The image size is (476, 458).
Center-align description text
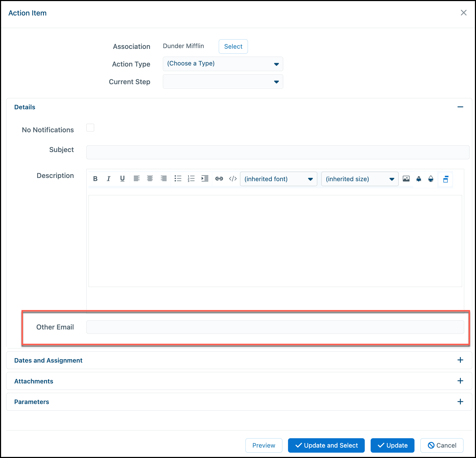pos(150,179)
